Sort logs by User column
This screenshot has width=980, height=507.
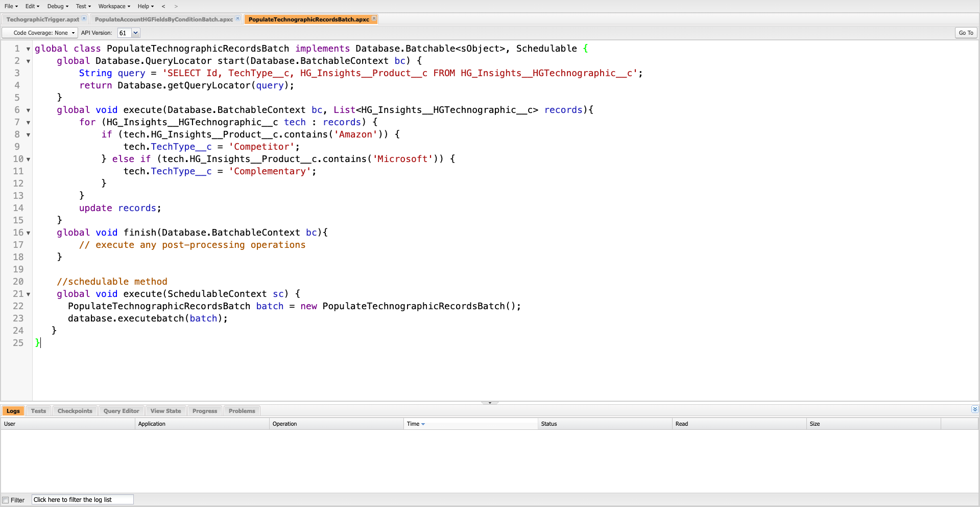[x=68, y=424]
